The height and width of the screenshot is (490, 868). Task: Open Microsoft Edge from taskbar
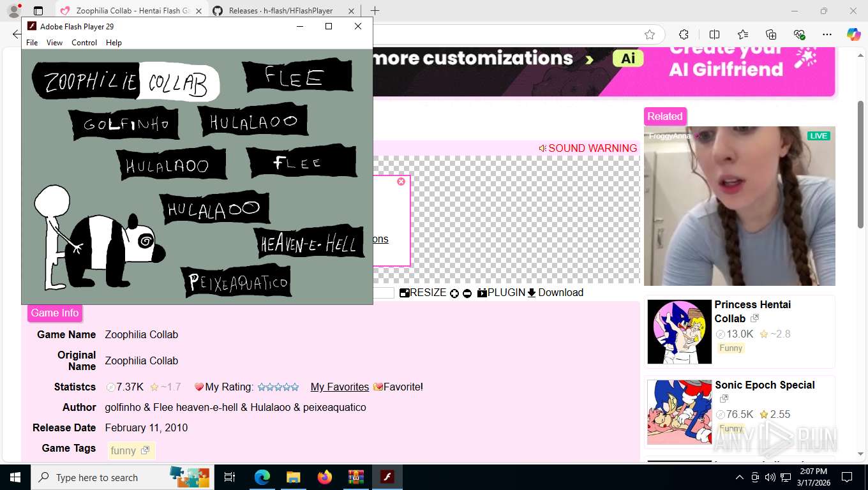click(x=262, y=477)
